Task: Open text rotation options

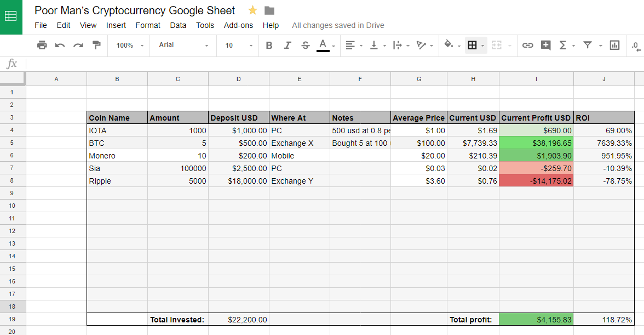Action: pos(421,45)
